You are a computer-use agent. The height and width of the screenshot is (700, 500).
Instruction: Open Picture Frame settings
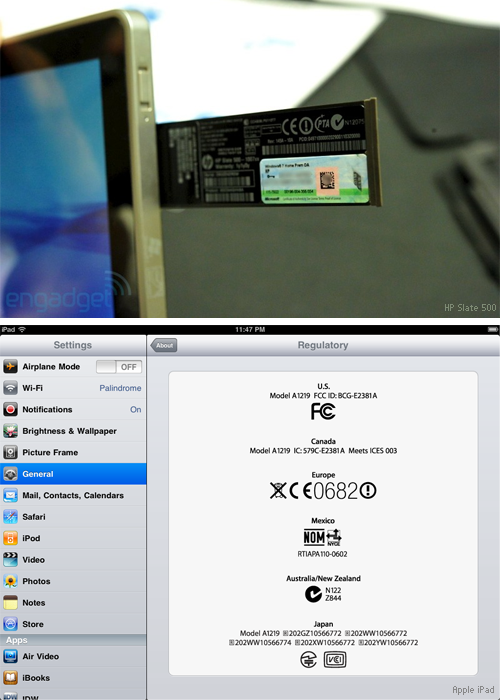tap(73, 452)
